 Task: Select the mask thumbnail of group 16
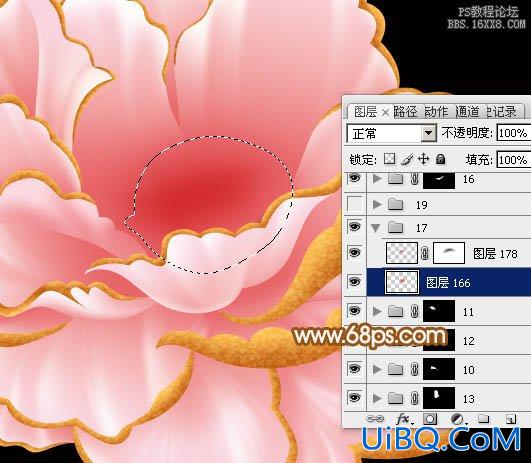pyautogui.click(x=439, y=180)
